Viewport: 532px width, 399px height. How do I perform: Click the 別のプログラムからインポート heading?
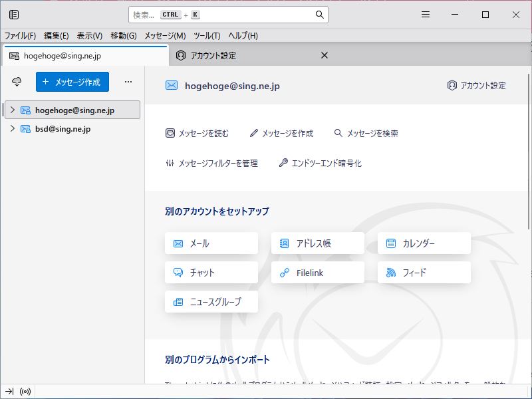point(217,360)
